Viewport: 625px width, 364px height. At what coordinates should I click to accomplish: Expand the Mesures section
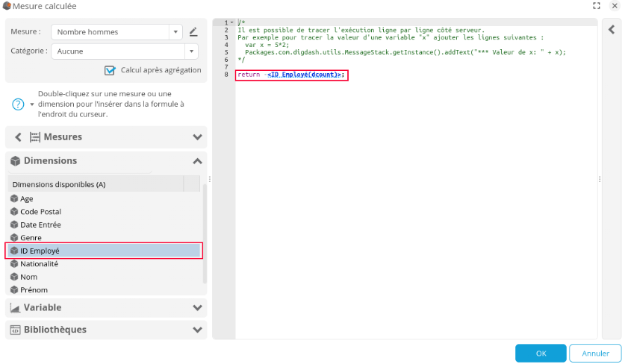[x=197, y=137]
